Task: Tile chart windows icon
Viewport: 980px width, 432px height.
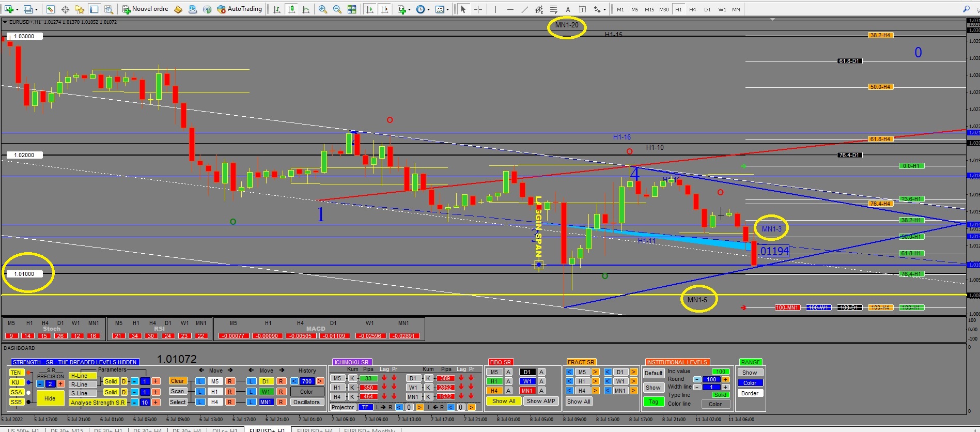Action: (x=352, y=9)
